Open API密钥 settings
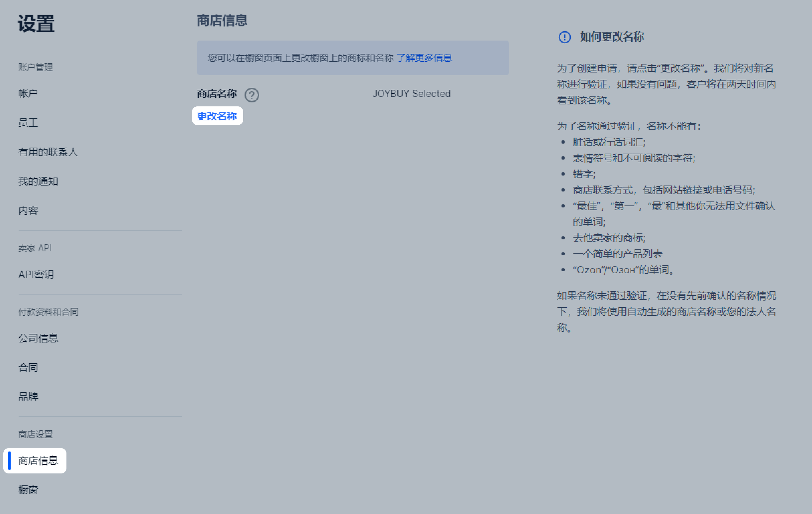The height and width of the screenshot is (514, 812). tap(36, 274)
